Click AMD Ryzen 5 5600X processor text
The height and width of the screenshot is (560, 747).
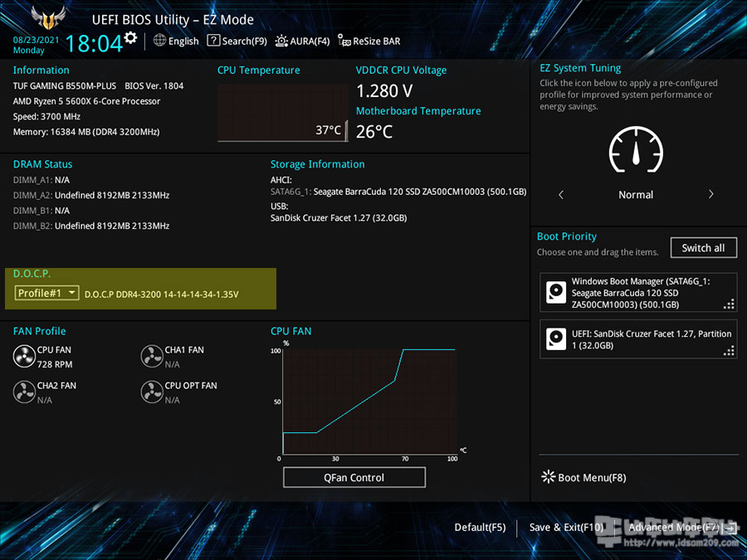pyautogui.click(x=86, y=101)
